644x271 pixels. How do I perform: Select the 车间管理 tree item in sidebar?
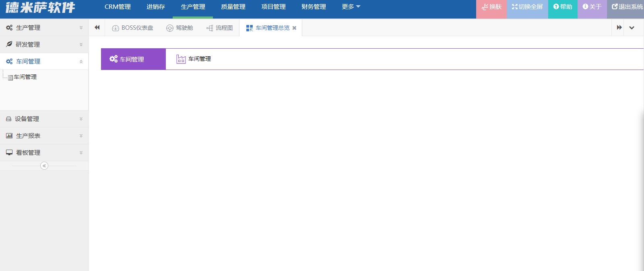point(25,77)
